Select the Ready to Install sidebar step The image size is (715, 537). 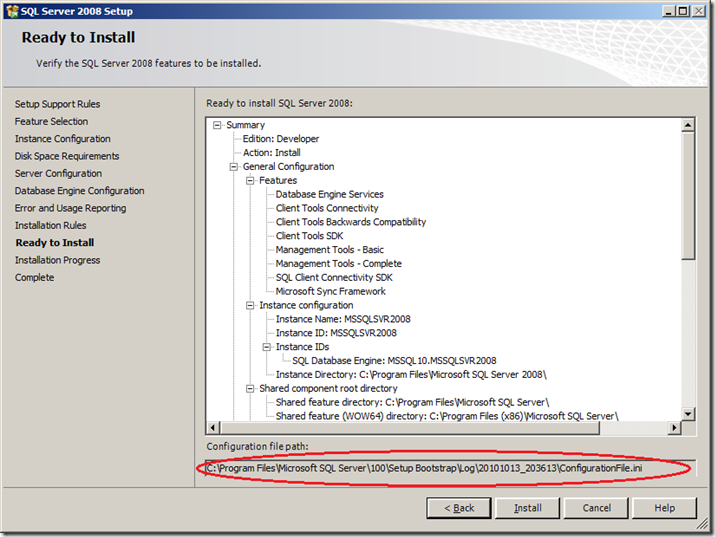(55, 243)
